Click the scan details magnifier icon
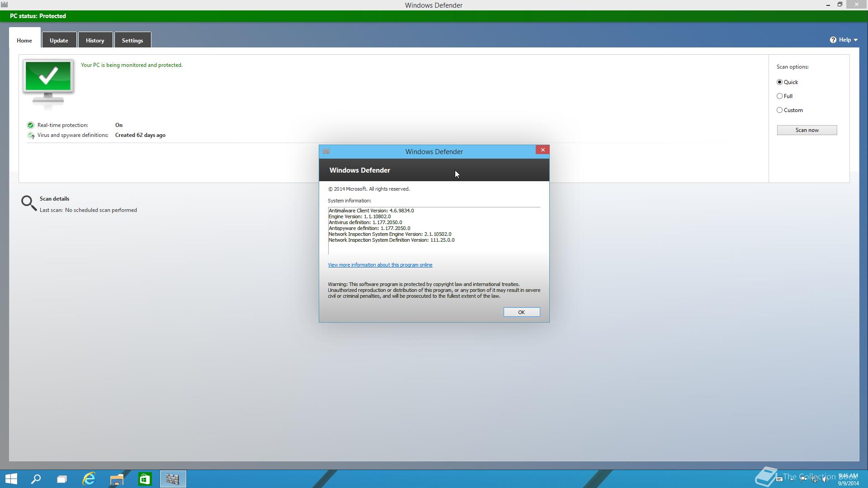This screenshot has height=488, width=868. pyautogui.click(x=29, y=203)
